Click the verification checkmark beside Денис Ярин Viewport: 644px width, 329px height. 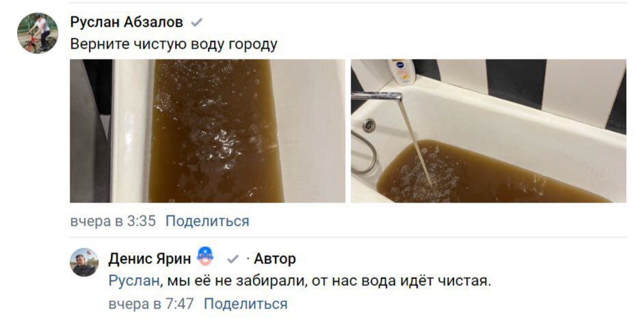233,259
